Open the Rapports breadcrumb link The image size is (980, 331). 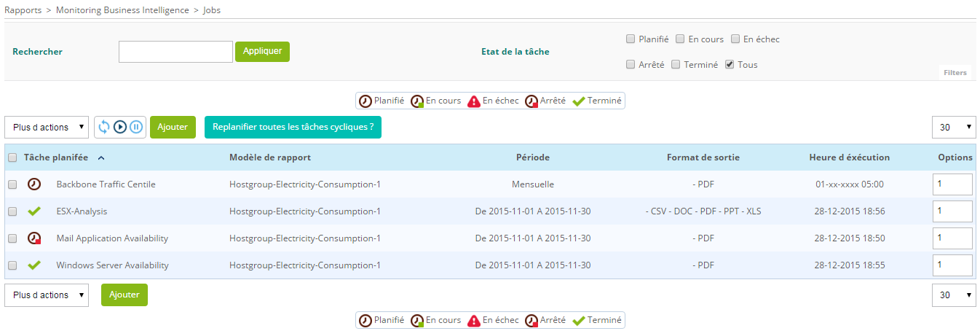tap(23, 10)
